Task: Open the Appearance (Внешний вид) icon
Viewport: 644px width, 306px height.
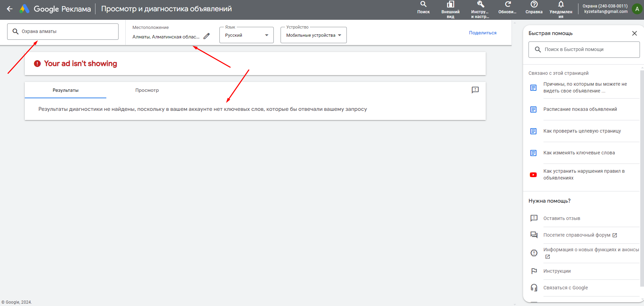Action: click(x=450, y=4)
